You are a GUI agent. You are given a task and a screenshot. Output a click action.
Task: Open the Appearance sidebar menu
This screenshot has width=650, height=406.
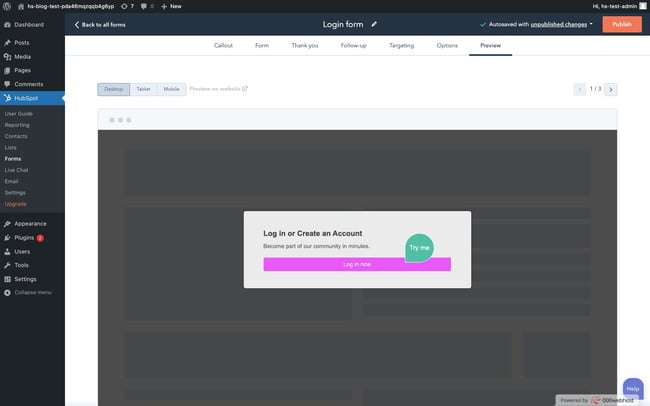[30, 224]
